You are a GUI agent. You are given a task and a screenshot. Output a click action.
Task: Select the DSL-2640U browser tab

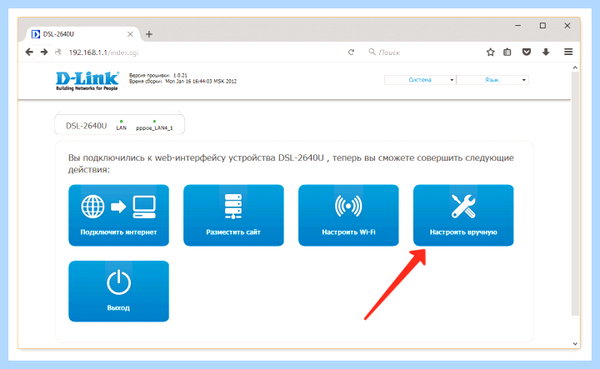[82, 34]
